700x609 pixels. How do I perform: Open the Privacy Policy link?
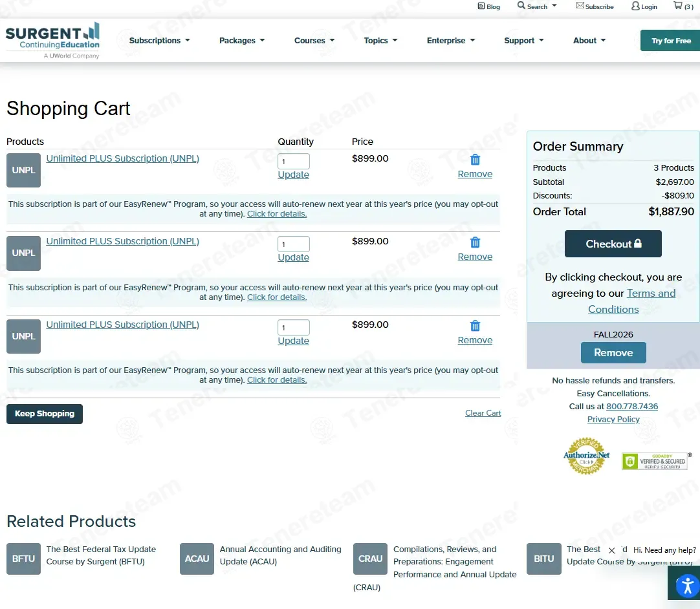pos(613,420)
